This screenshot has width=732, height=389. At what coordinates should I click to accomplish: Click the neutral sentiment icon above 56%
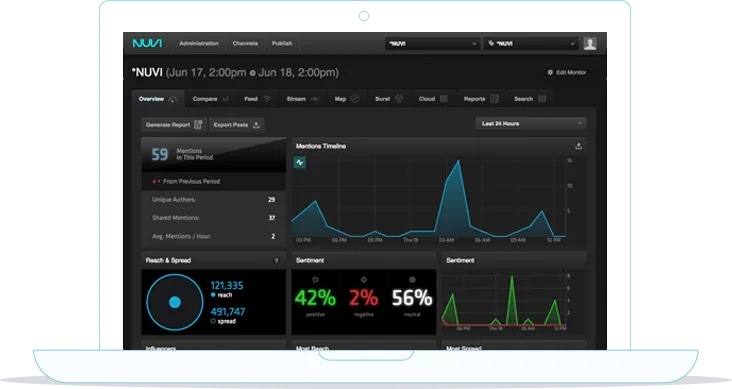click(x=412, y=280)
